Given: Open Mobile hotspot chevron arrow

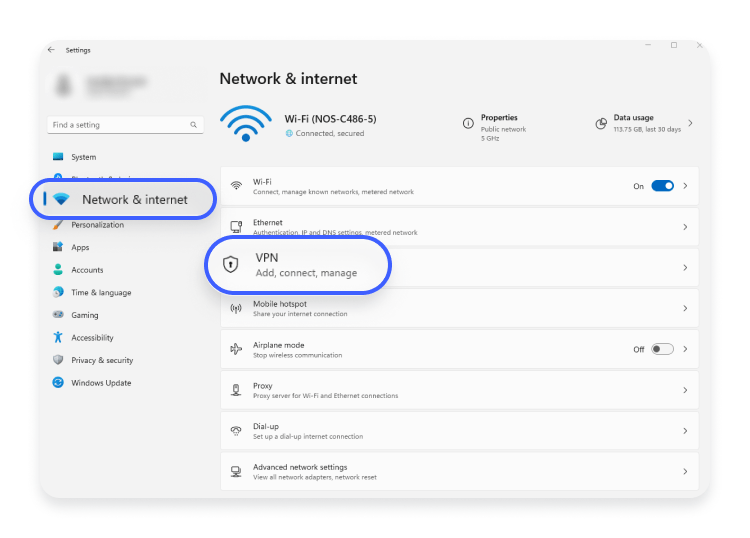Looking at the screenshot, I should [x=685, y=308].
